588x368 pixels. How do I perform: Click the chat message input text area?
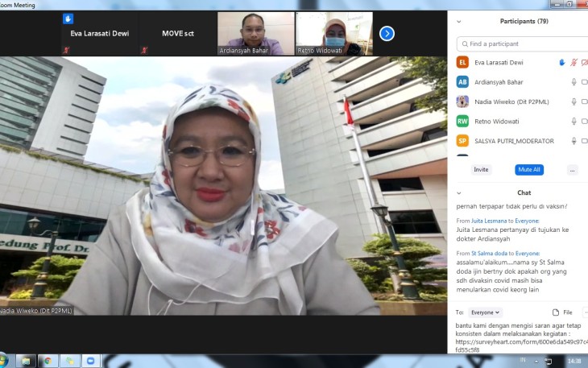pos(521,337)
